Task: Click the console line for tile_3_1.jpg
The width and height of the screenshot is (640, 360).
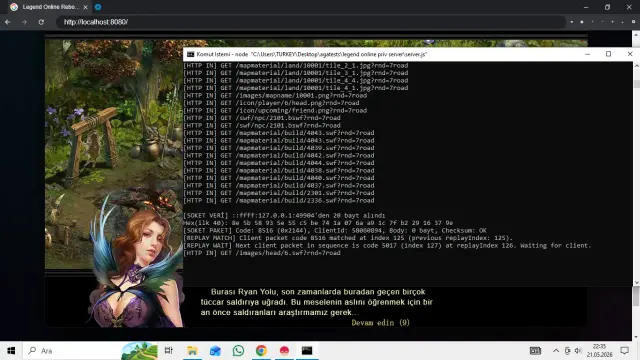Action: [296, 73]
